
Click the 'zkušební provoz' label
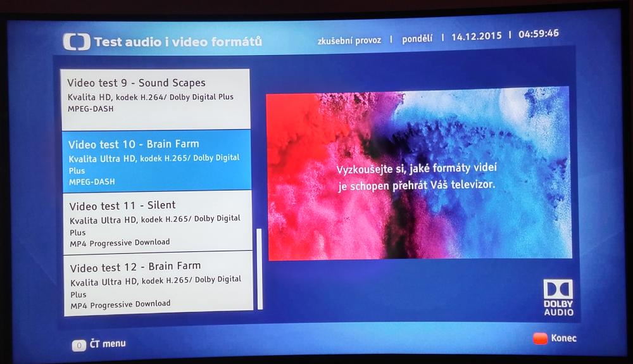[x=349, y=41]
